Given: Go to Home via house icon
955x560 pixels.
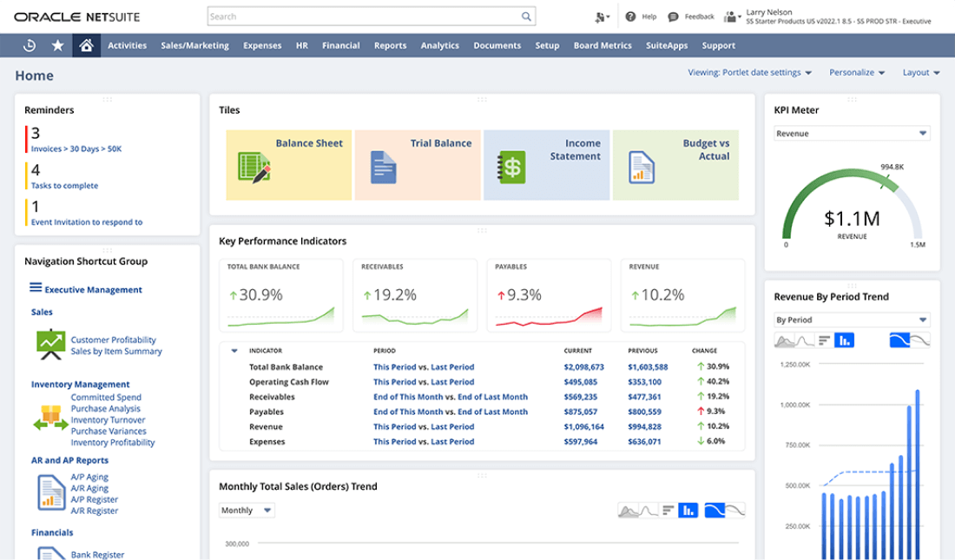Looking at the screenshot, I should [x=86, y=45].
